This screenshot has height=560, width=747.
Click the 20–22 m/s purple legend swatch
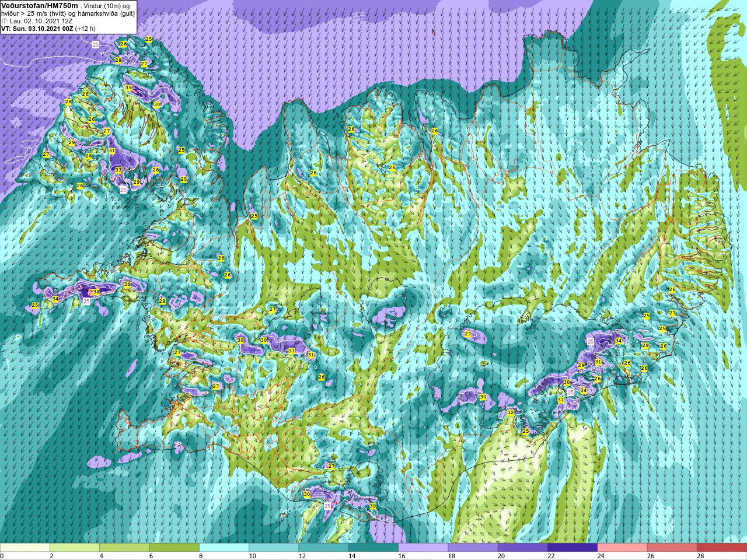(x=523, y=547)
